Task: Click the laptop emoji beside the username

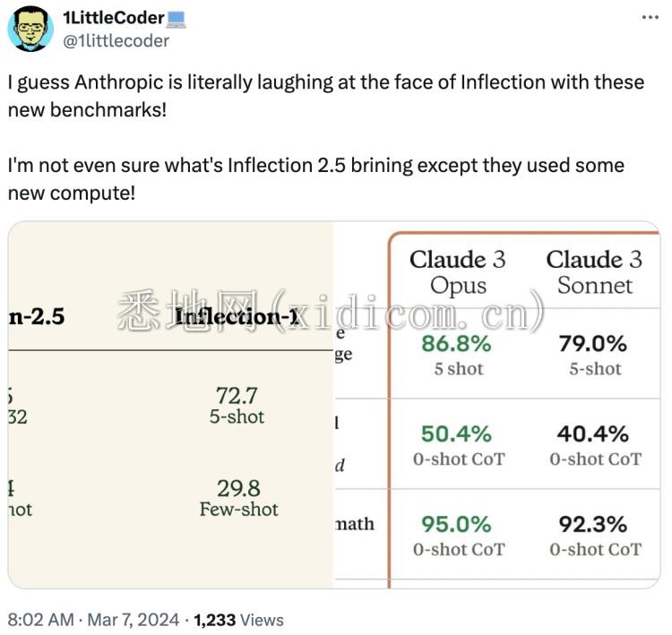Action: (177, 18)
